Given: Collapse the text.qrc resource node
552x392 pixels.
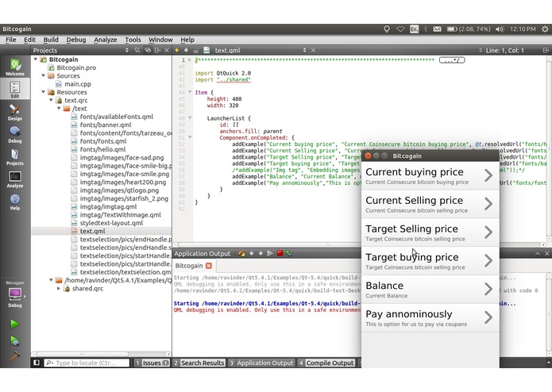Looking at the screenshot, I should coord(51,100).
